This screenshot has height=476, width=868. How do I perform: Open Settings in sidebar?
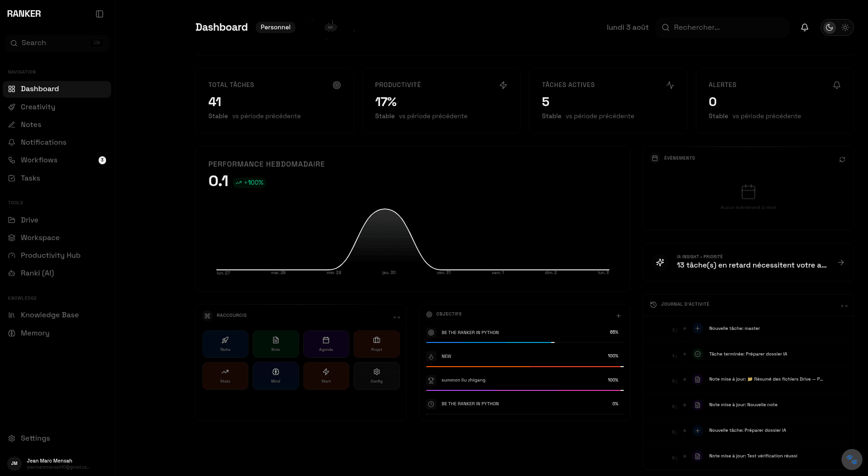pos(57,438)
